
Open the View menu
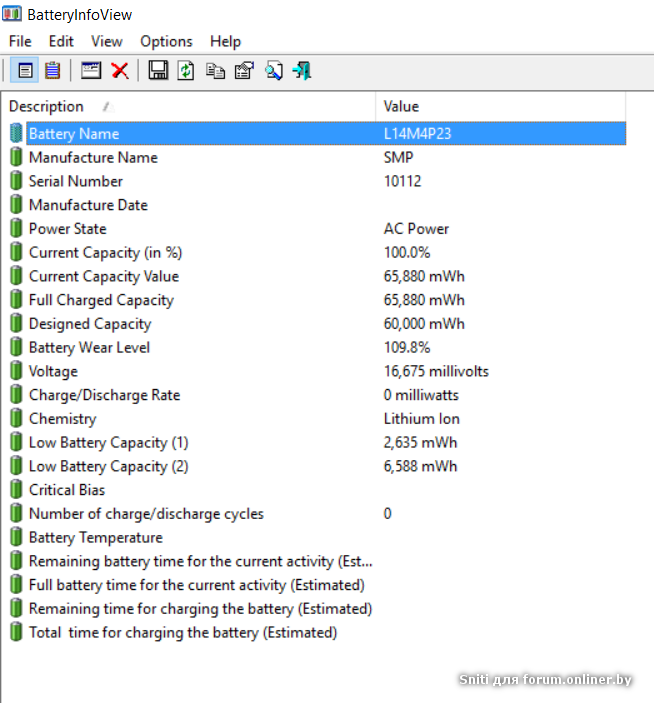click(107, 41)
